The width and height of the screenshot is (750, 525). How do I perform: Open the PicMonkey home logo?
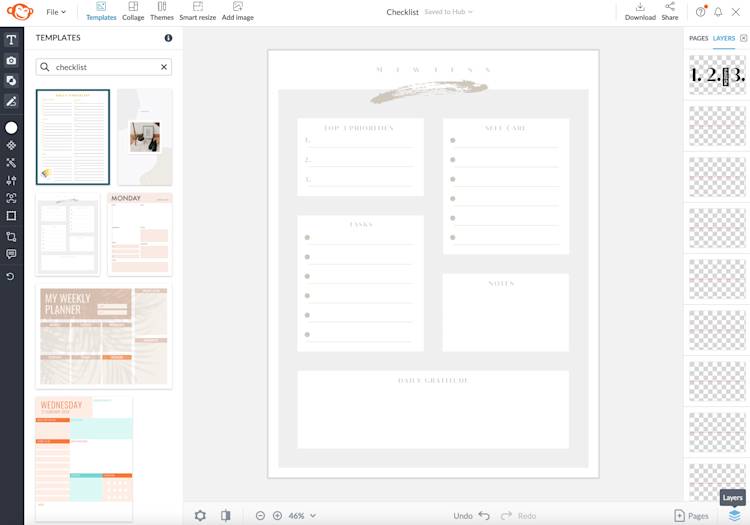point(20,11)
